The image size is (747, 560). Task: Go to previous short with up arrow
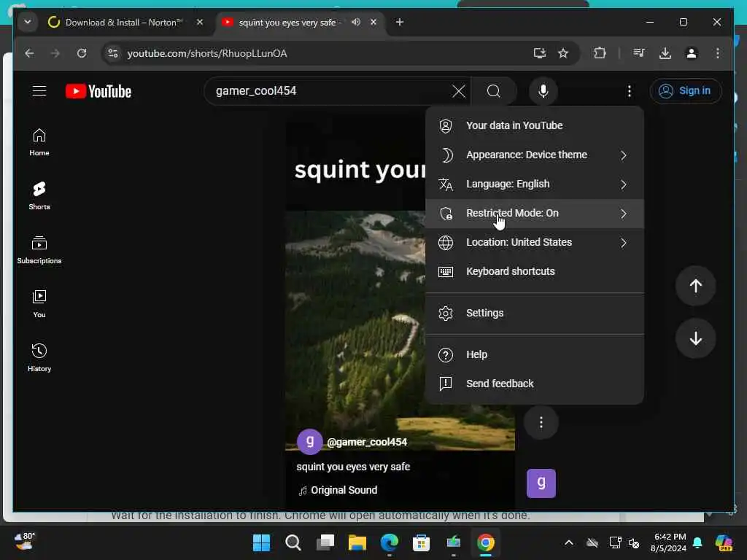pos(695,286)
